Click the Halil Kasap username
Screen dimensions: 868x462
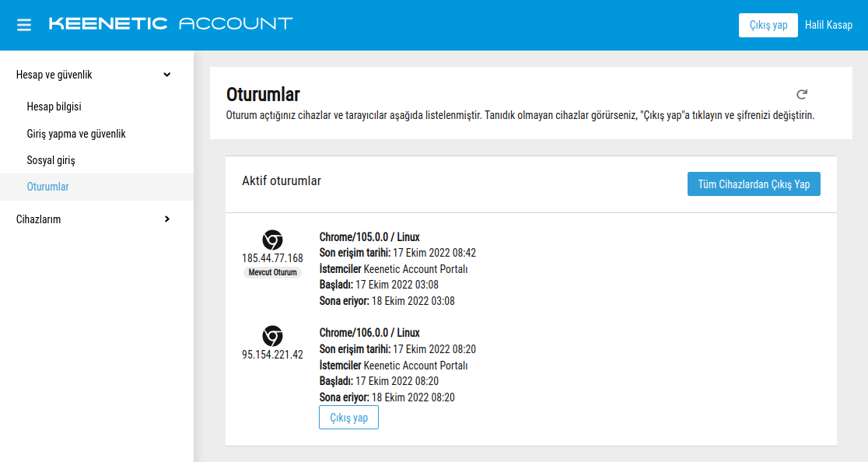pos(828,25)
